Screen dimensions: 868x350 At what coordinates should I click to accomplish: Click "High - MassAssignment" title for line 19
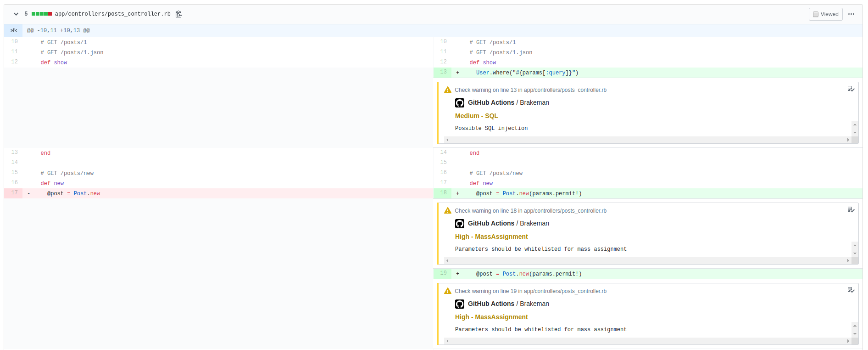(491, 317)
